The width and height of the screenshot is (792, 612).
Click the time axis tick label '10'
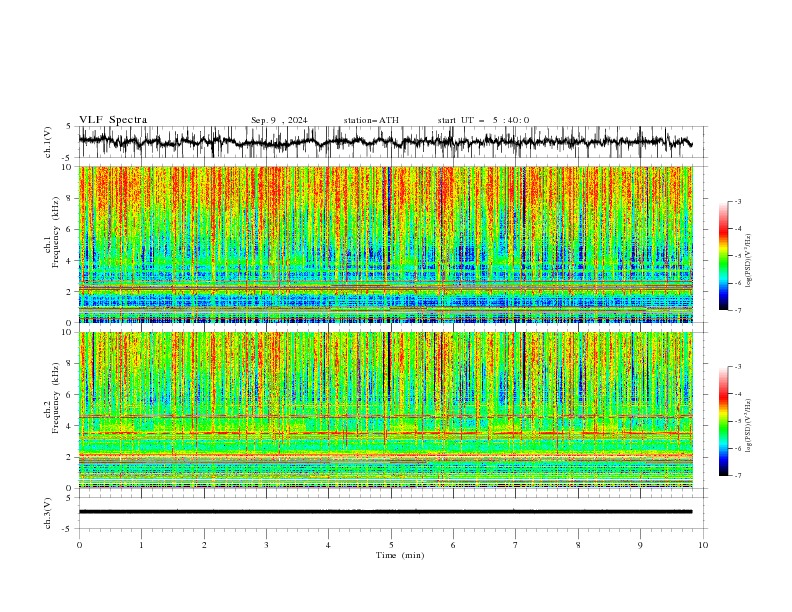pyautogui.click(x=703, y=545)
